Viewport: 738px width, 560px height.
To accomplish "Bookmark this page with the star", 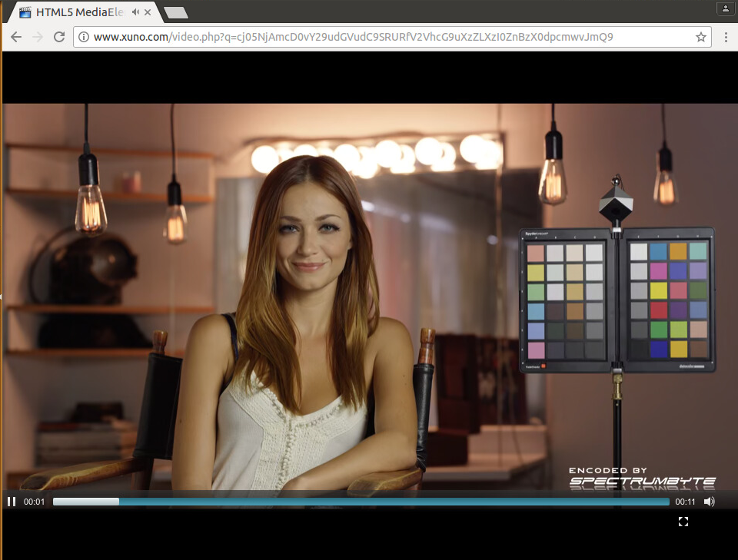I will pyautogui.click(x=701, y=37).
